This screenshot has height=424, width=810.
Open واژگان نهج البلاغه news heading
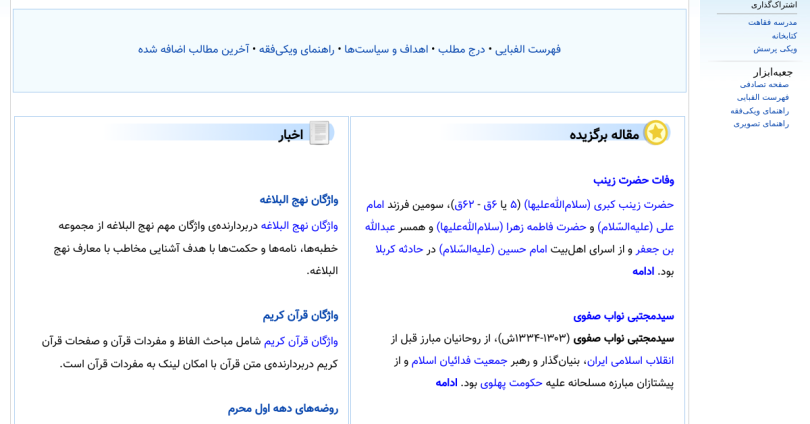point(299,200)
